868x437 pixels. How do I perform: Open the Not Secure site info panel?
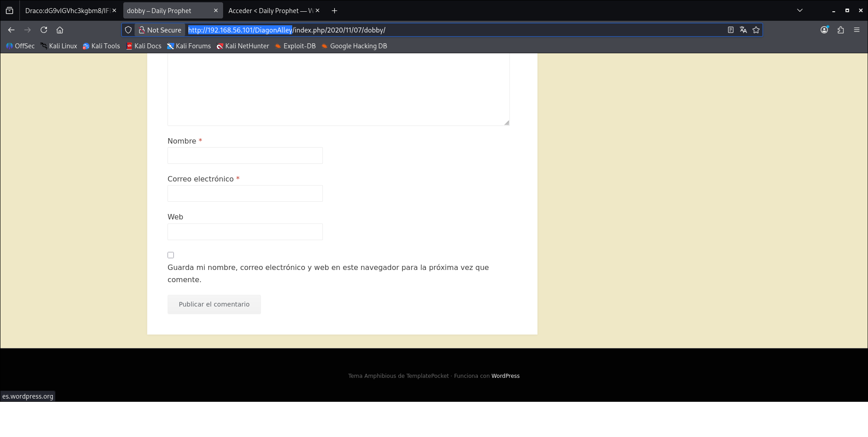click(160, 30)
